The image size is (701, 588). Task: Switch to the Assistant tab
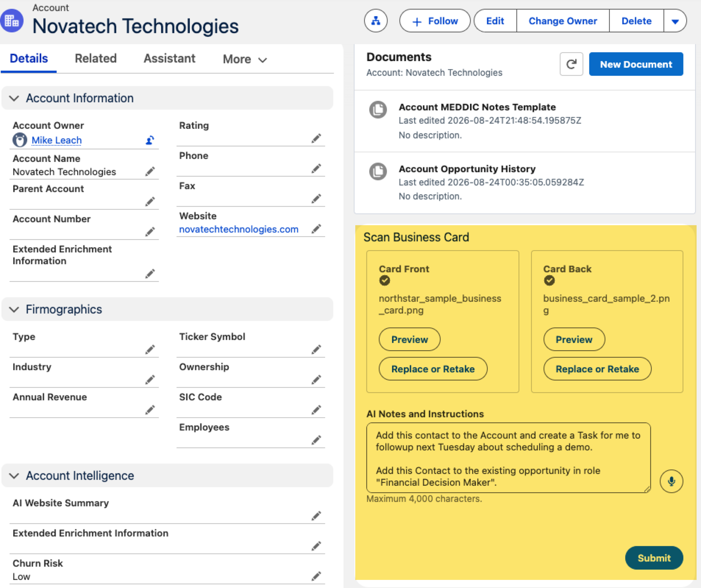(x=169, y=58)
